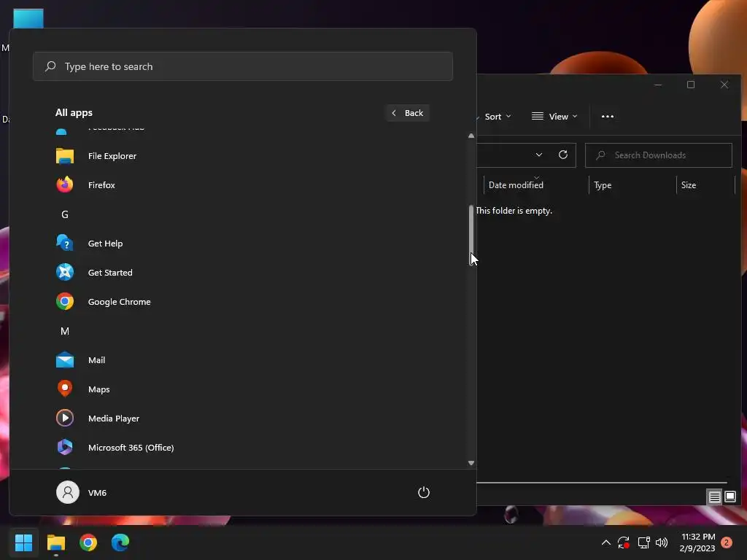
Task: Open the volume tray icon
Action: coord(662,542)
